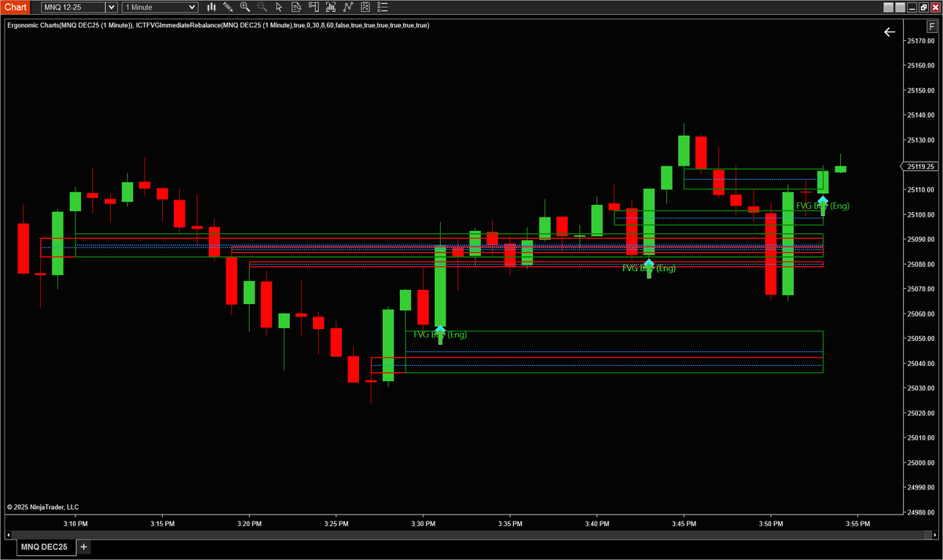
Task: Toggle fixed scale F button
Action: click(932, 27)
